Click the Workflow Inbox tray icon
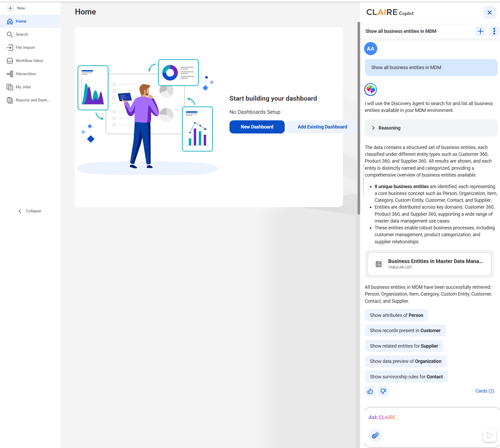The image size is (500, 448). coord(10,61)
